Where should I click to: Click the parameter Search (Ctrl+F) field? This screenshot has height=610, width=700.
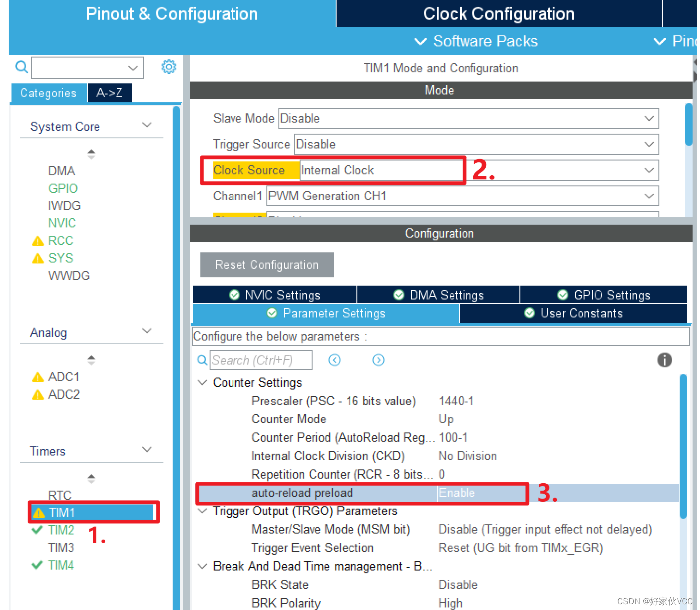click(x=261, y=360)
